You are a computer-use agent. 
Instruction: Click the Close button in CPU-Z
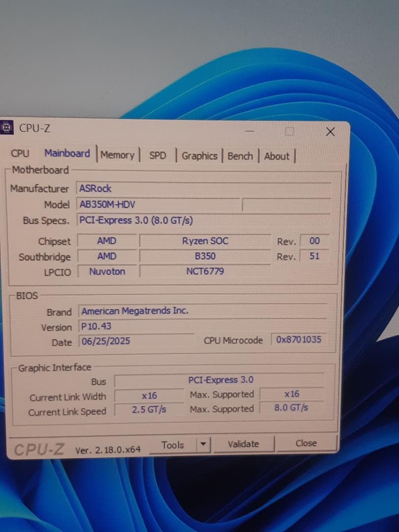click(305, 443)
